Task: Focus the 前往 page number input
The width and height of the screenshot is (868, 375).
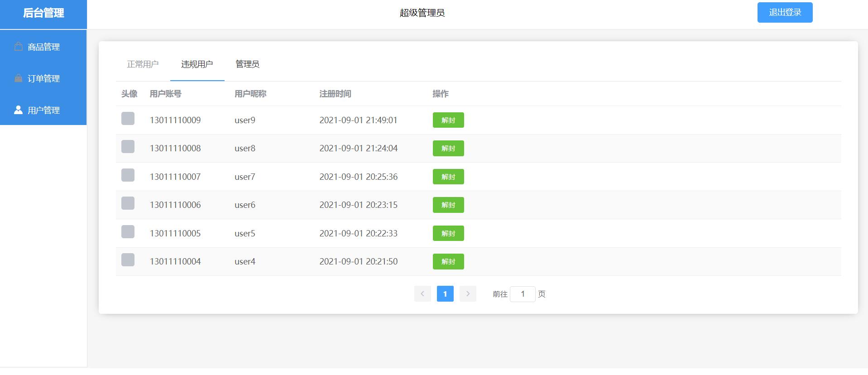Action: pos(523,294)
